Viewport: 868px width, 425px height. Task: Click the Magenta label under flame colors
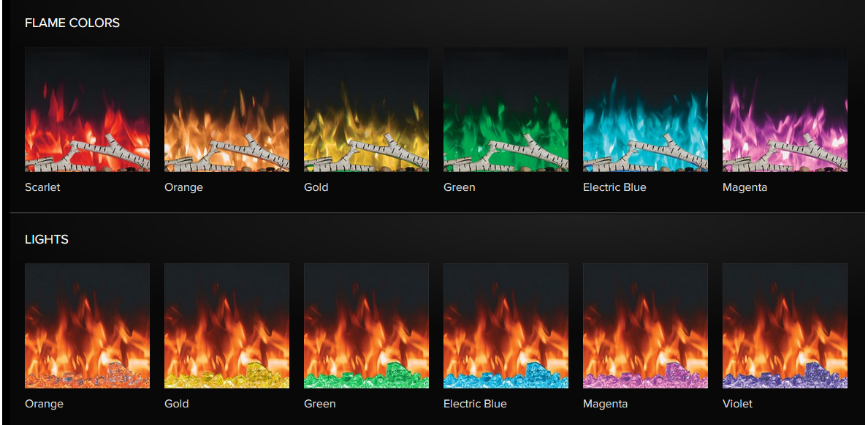(x=745, y=188)
